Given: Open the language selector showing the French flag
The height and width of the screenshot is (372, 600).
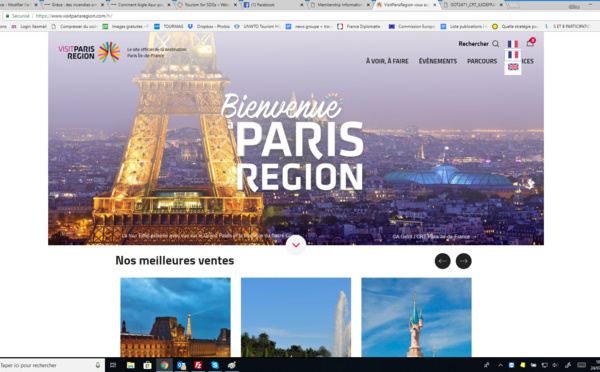Looking at the screenshot, I should pyautogui.click(x=513, y=44).
